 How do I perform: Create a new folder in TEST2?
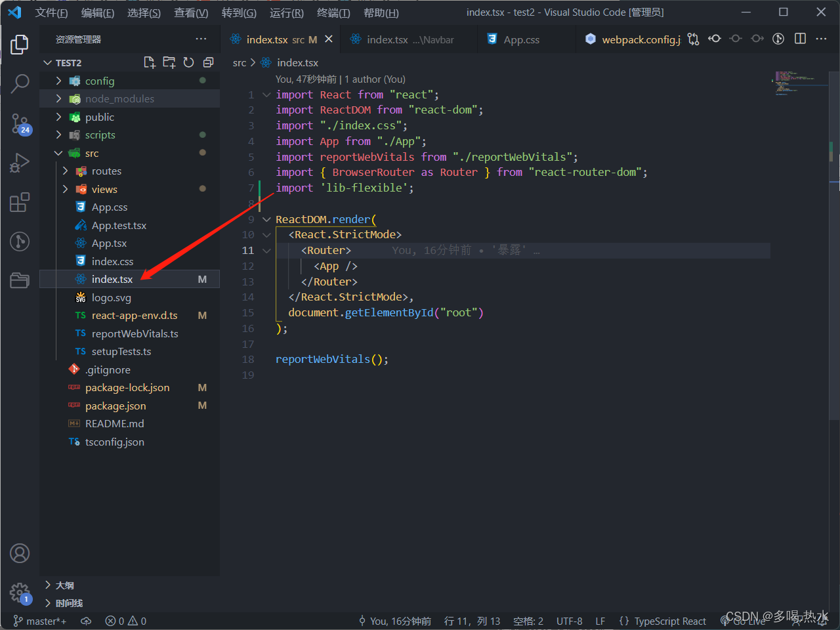coord(169,62)
